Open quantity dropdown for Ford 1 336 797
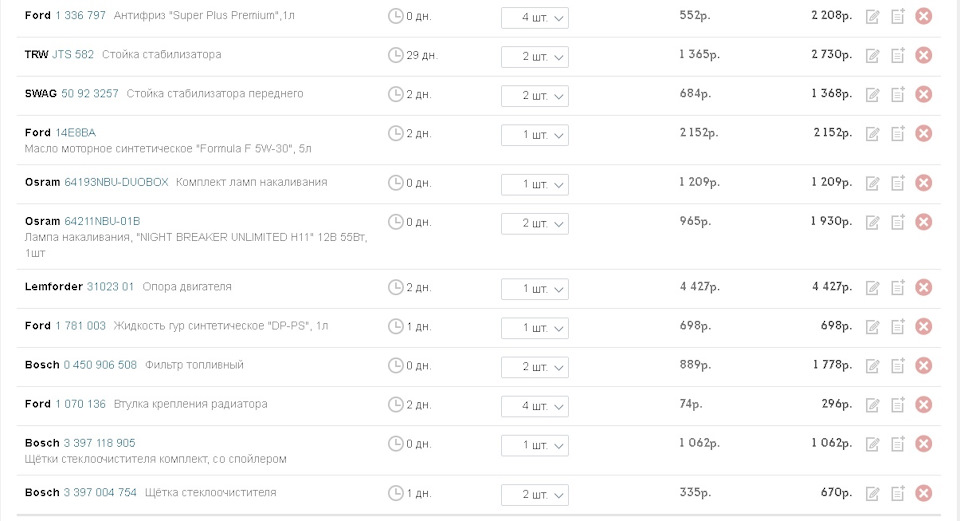The width and height of the screenshot is (960, 521). click(534, 18)
